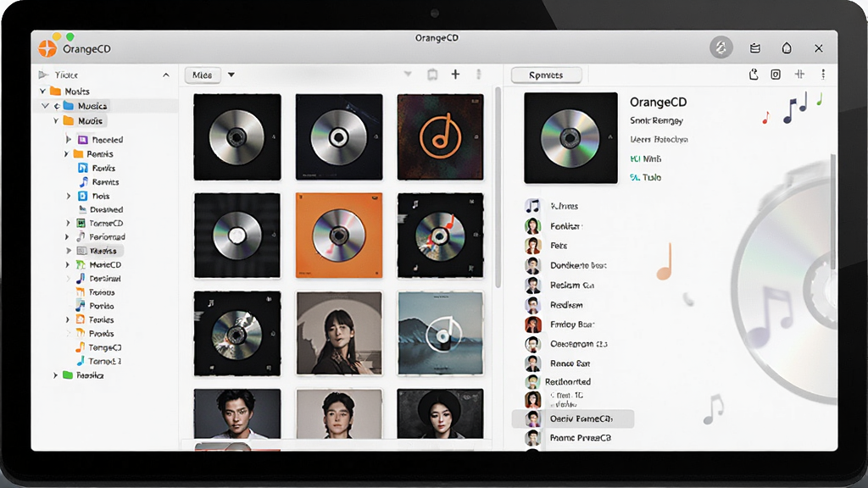Click the green Tulo link
868x488 pixels.
click(645, 178)
